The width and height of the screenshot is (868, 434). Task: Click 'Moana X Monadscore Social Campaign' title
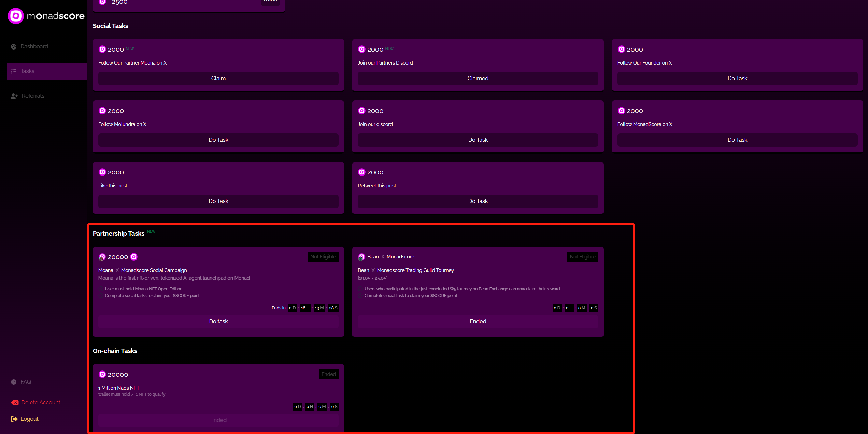[x=143, y=270]
